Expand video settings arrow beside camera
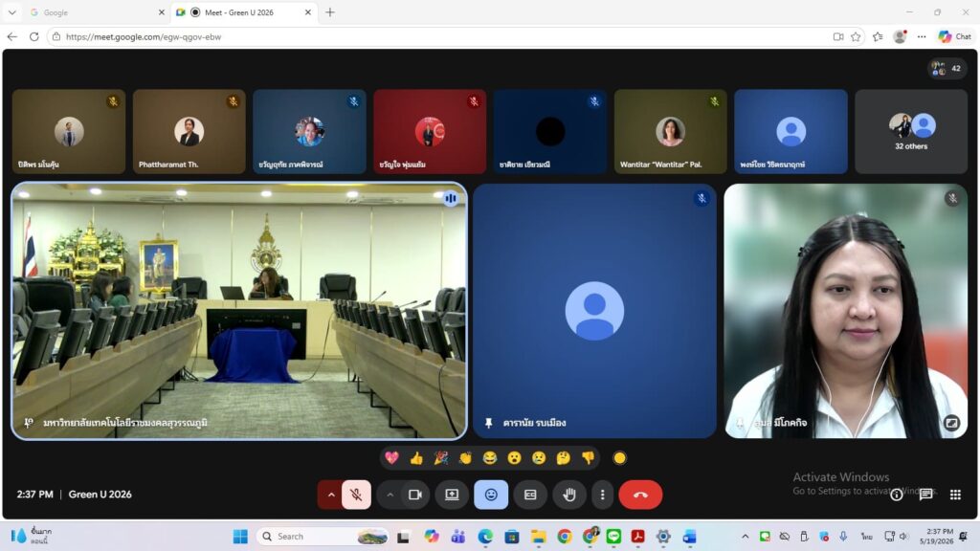 tap(390, 495)
